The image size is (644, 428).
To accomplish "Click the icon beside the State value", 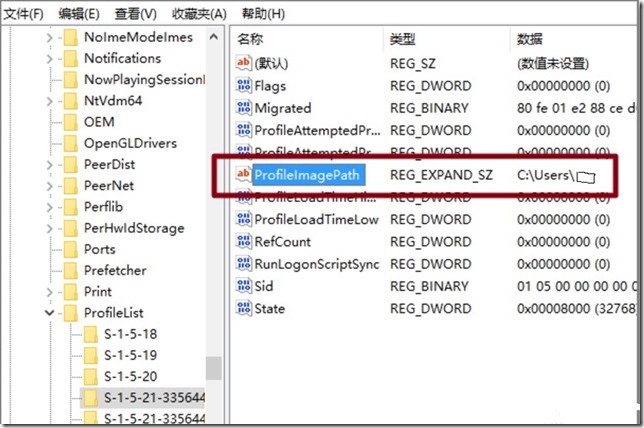I will pyautogui.click(x=243, y=308).
